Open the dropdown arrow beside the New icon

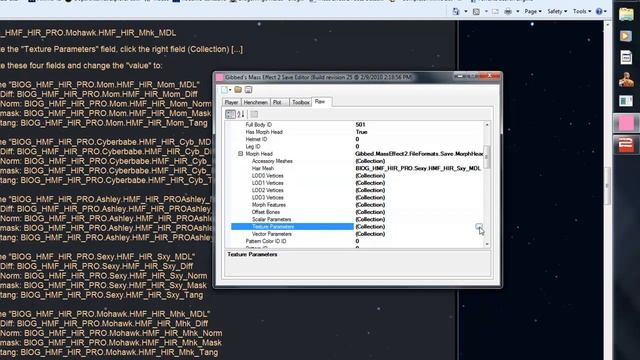pos(230,90)
